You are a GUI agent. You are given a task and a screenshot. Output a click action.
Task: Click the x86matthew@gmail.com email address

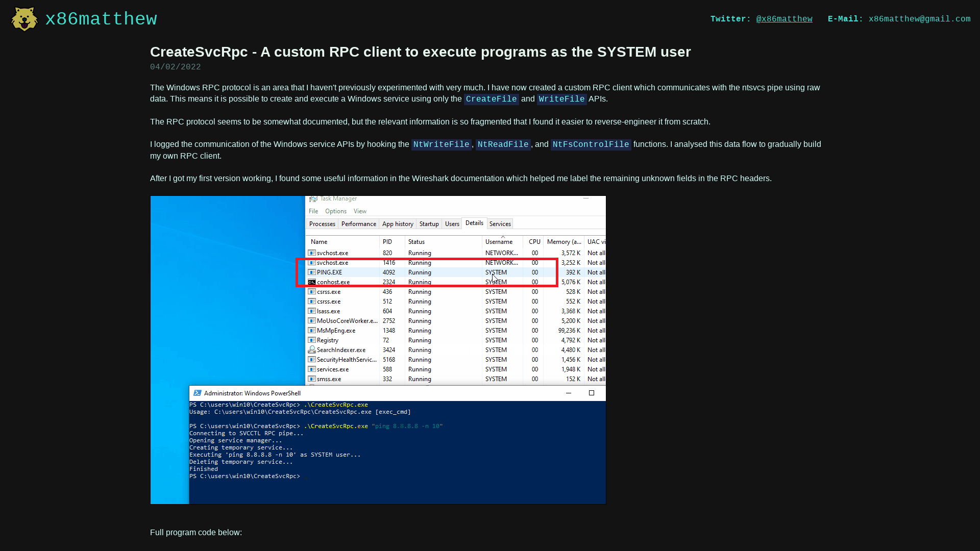tap(919, 19)
